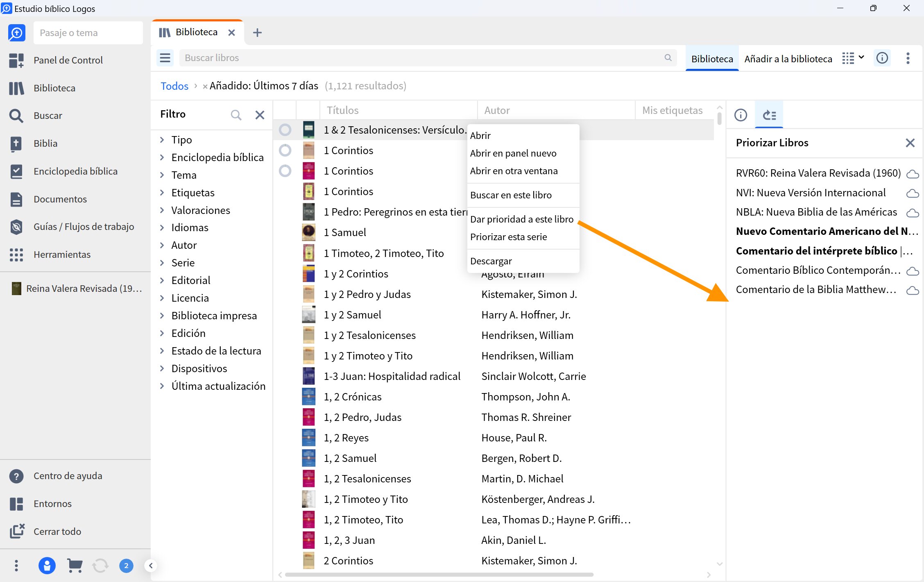
Task: Open the view layout dropdown
Action: [853, 58]
